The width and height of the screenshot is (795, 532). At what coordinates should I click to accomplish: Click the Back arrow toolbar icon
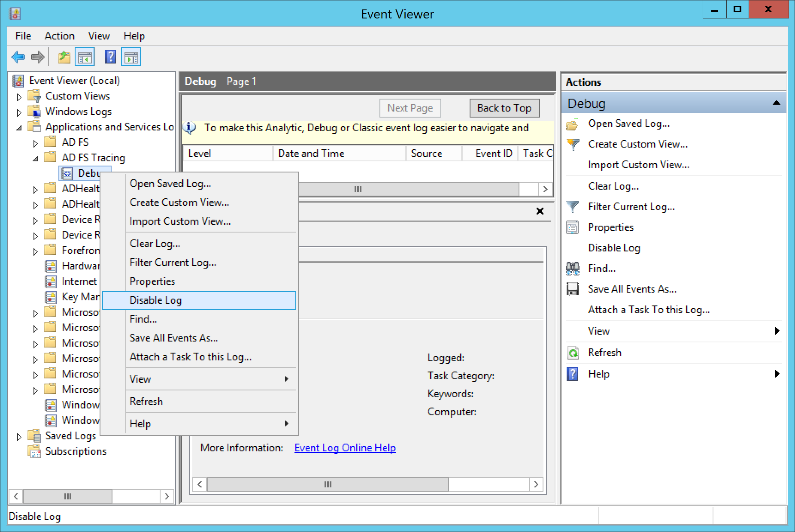coord(18,57)
